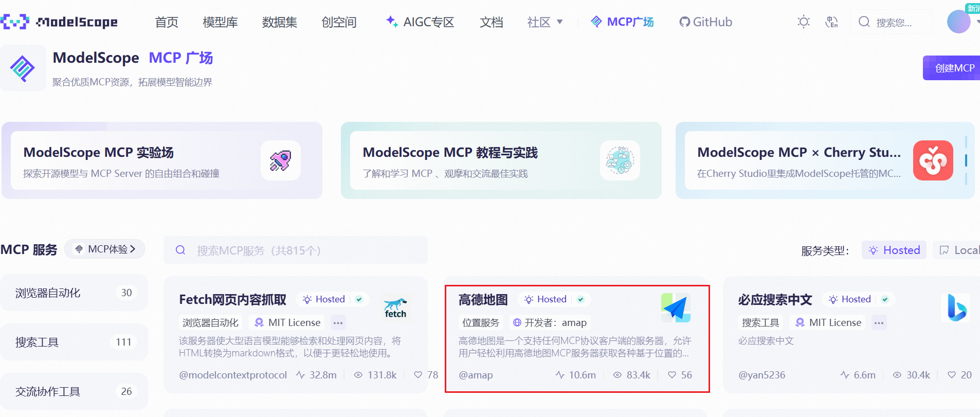
Task: Switch language with translate icon
Action: (x=831, y=22)
